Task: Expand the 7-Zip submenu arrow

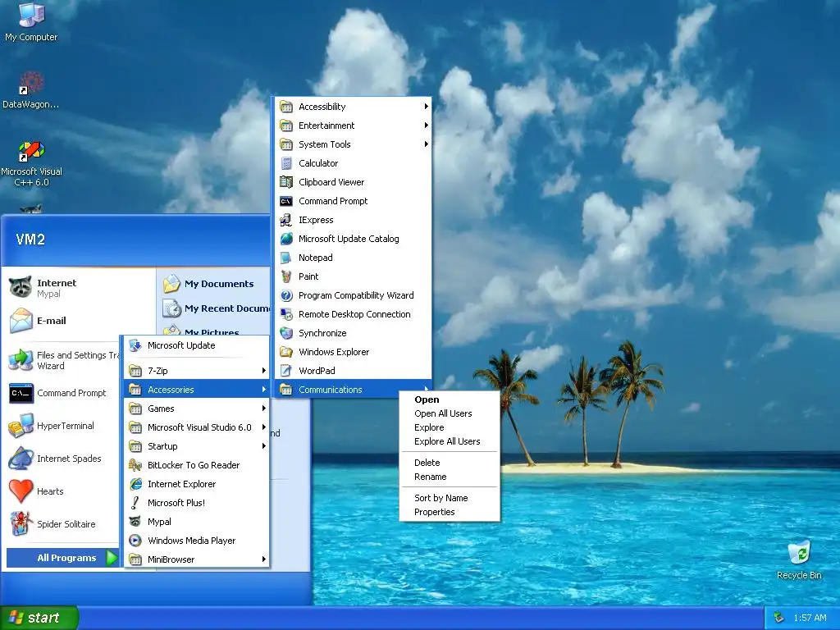Action: click(263, 371)
